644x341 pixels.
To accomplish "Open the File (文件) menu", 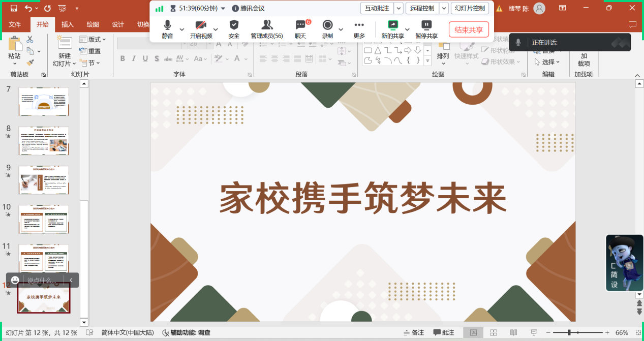I will pos(15,24).
